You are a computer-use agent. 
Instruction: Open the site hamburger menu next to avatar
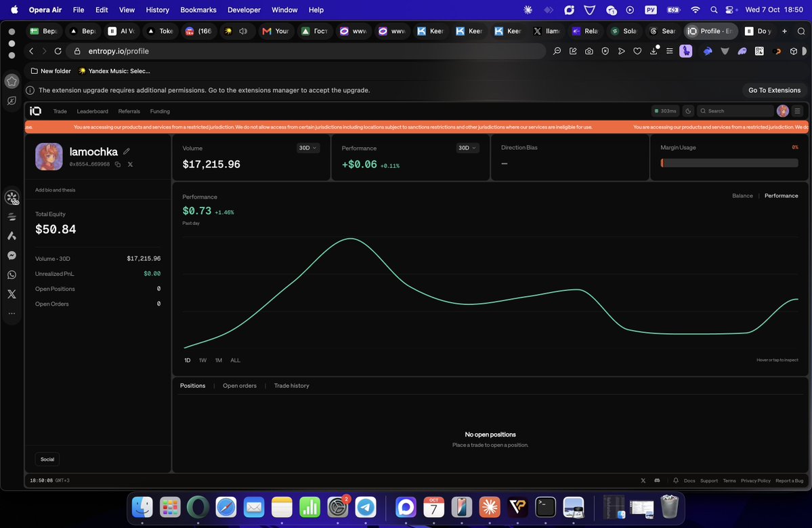coord(798,111)
